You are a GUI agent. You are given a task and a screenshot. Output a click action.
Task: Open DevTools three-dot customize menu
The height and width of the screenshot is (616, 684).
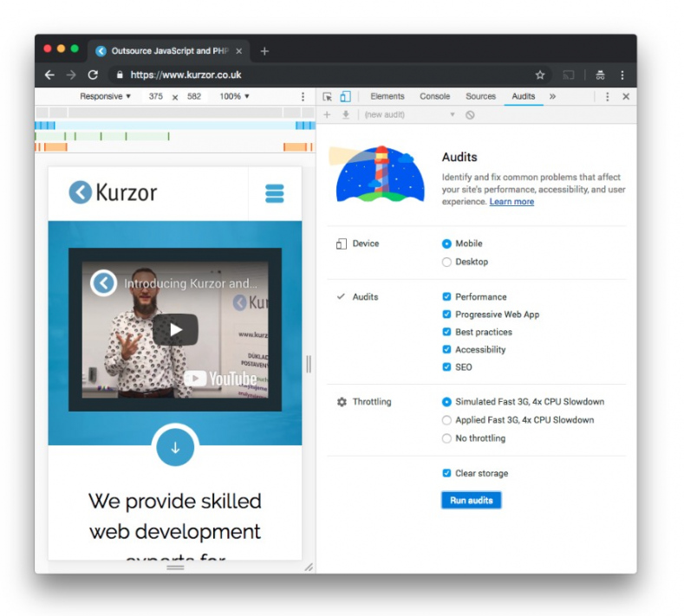click(x=607, y=96)
